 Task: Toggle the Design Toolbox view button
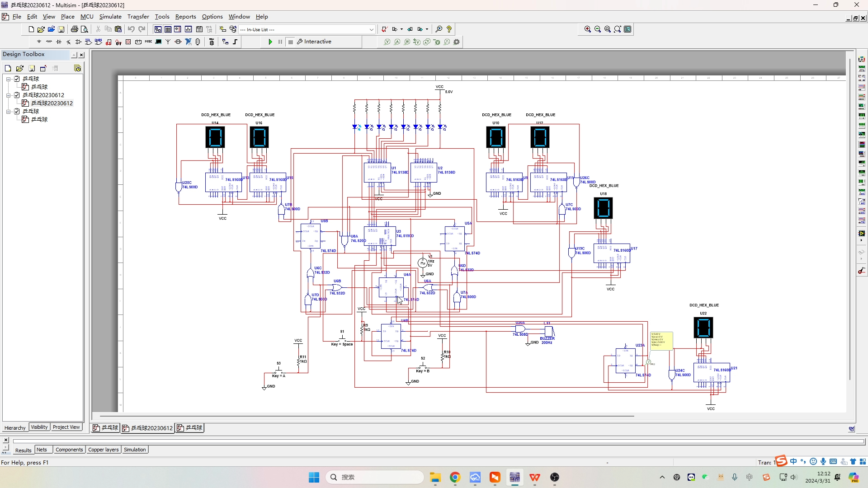158,29
